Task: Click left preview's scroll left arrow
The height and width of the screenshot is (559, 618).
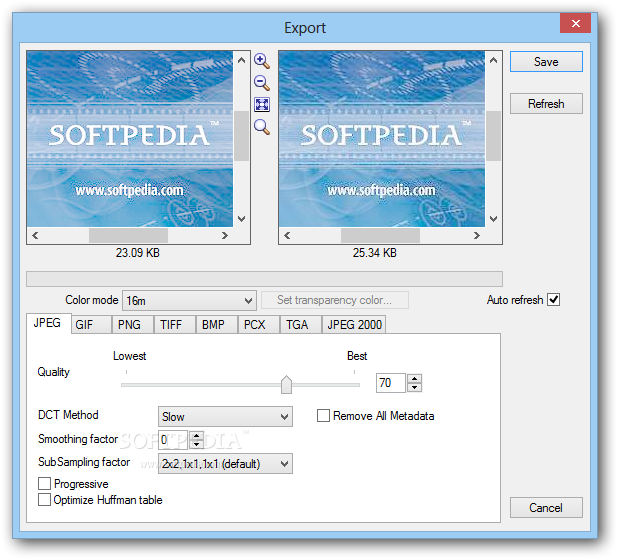Action: [x=35, y=235]
